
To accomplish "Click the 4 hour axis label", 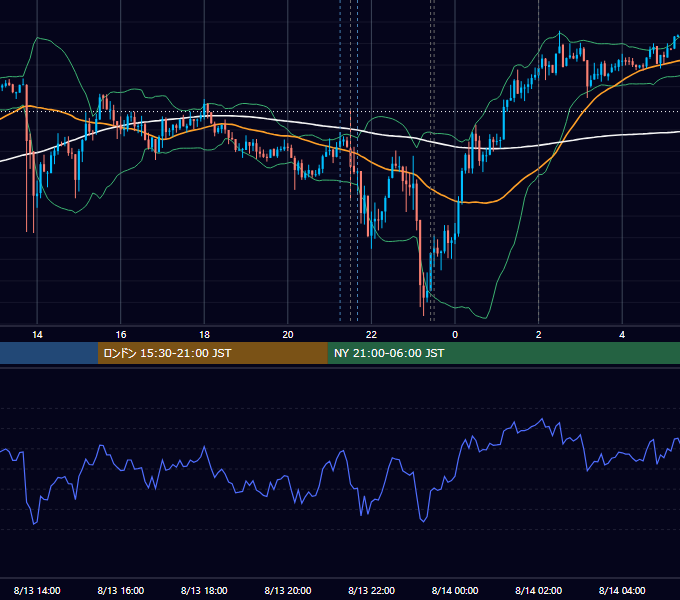I will [x=622, y=335].
